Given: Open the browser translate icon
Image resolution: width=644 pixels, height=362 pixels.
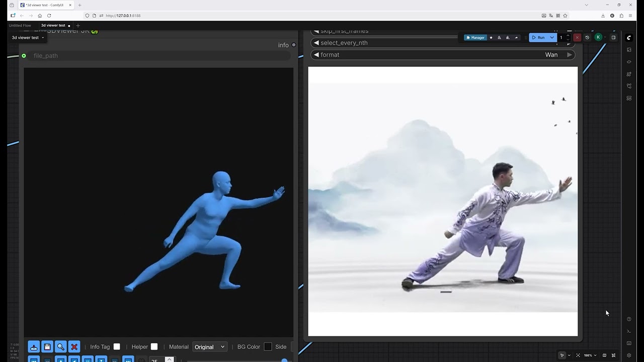Looking at the screenshot, I should pos(551,16).
